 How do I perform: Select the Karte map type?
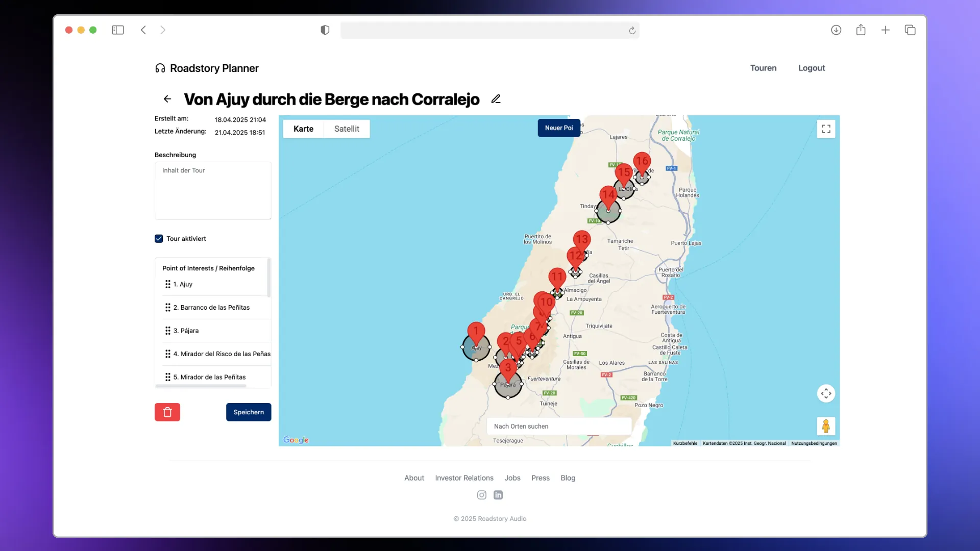coord(303,129)
